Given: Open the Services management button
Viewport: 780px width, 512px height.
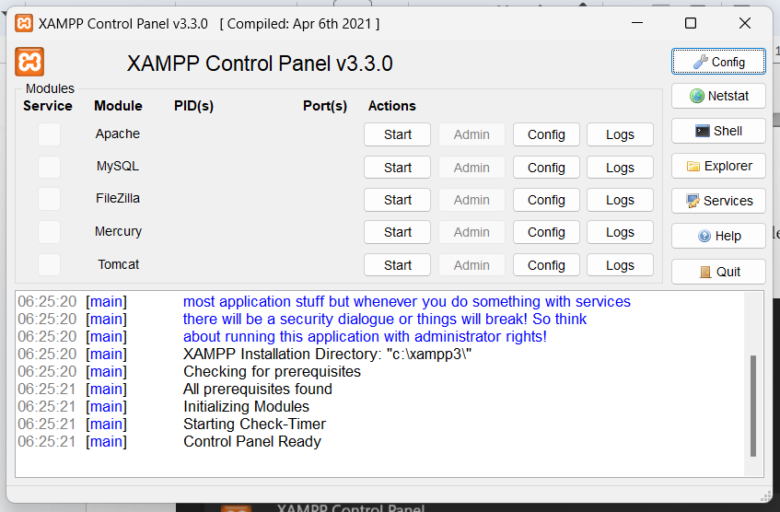Looking at the screenshot, I should click(x=718, y=201).
